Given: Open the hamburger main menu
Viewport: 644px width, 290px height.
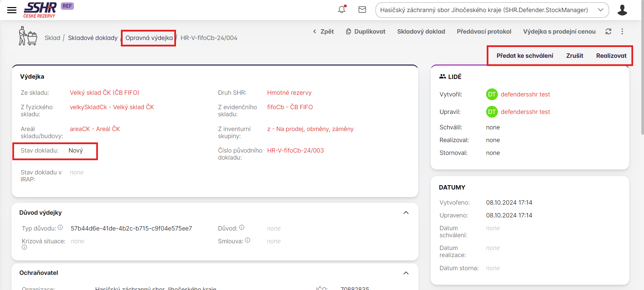Looking at the screenshot, I should coord(12,10).
